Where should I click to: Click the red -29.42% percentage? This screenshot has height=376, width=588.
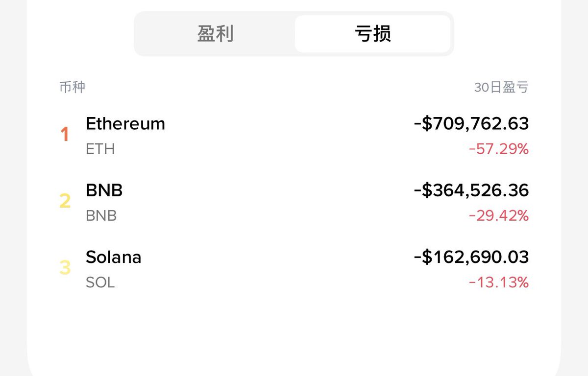pos(499,215)
